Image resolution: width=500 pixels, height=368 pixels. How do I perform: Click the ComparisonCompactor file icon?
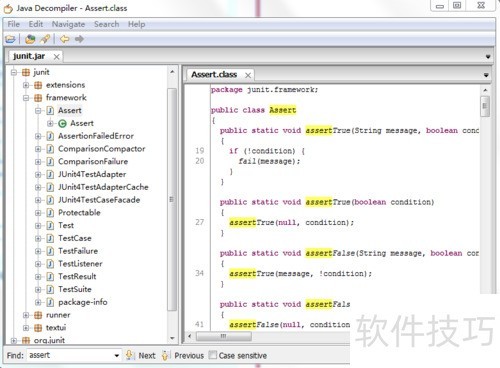click(x=50, y=149)
